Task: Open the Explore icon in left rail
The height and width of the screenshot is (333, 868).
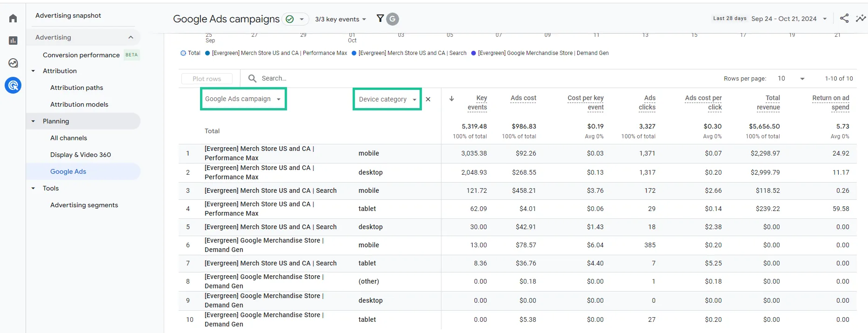Action: pyautogui.click(x=13, y=63)
